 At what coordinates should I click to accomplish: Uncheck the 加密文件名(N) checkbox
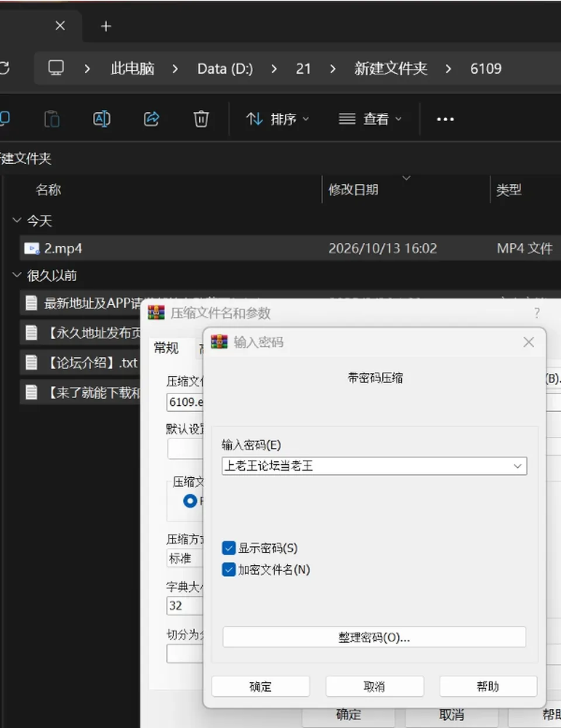coord(229,570)
